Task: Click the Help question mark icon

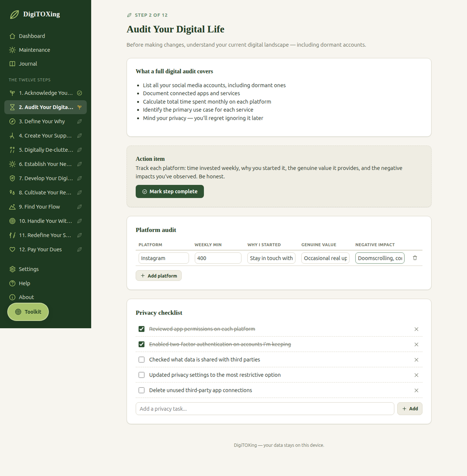Action: 12,283
